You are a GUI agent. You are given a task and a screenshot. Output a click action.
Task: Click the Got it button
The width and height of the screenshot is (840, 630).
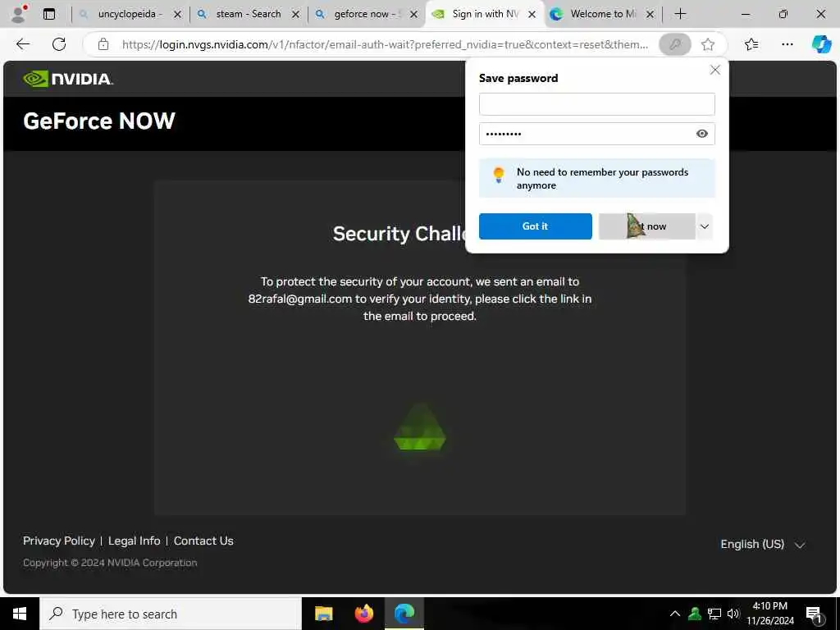[x=535, y=226]
